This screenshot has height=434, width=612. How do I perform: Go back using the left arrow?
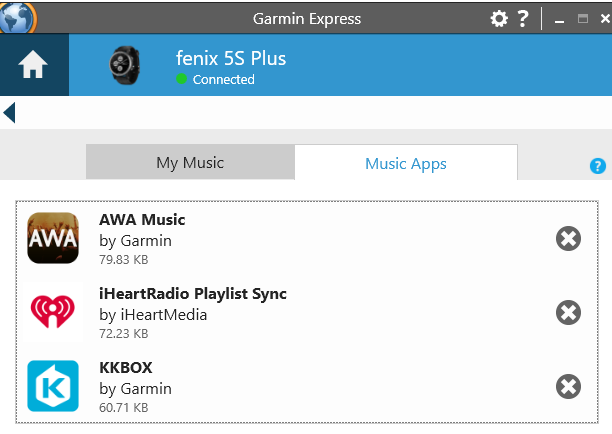pos(10,112)
